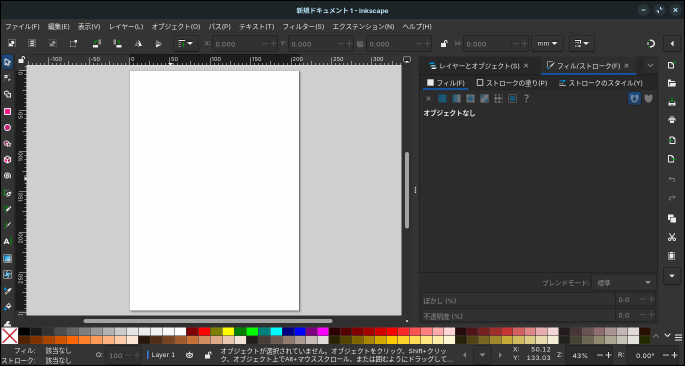Expand the commands bar overflow arrow
The image size is (685, 366).
(672, 276)
